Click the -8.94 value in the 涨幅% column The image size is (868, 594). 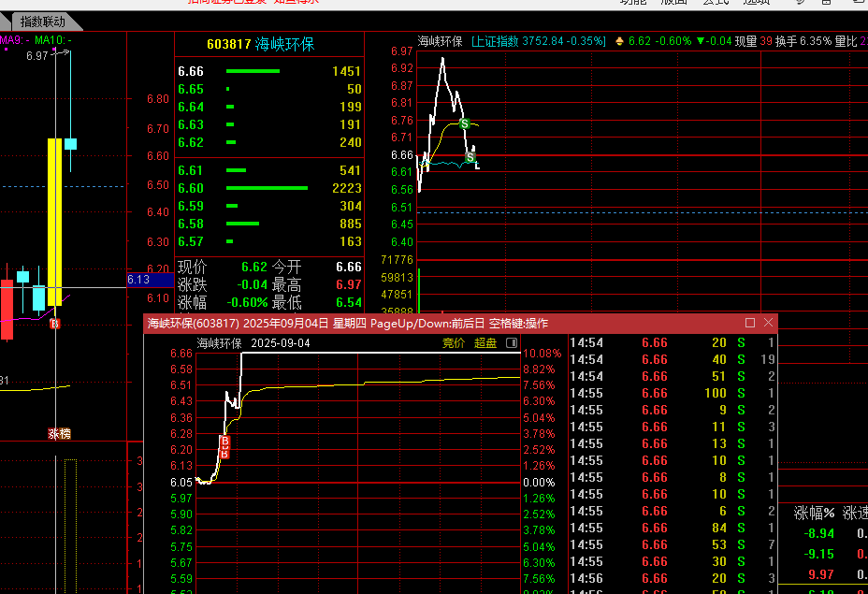click(818, 533)
